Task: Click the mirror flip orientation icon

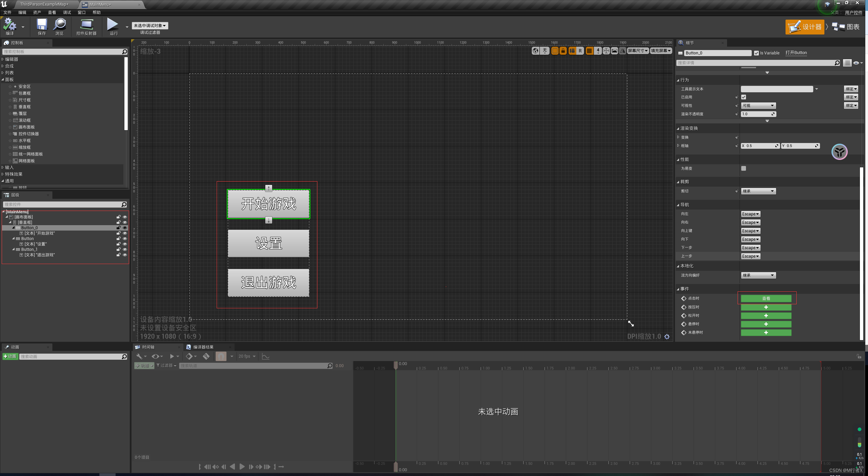Action: [x=623, y=51]
